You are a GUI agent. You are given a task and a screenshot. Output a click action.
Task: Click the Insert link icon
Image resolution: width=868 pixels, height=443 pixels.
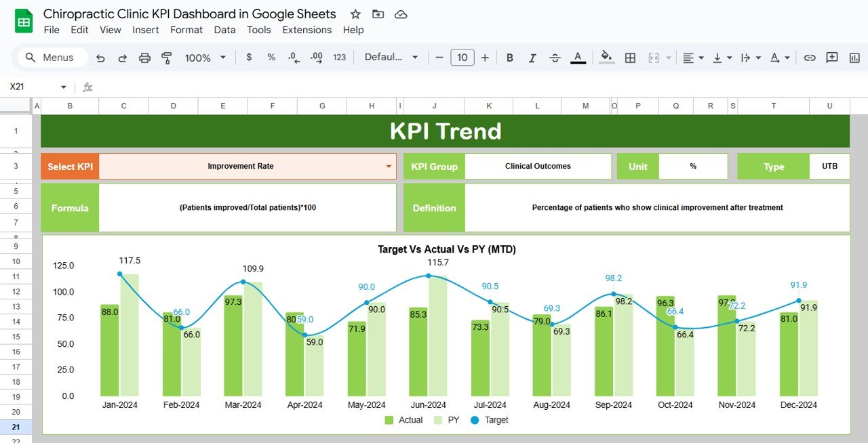point(809,58)
